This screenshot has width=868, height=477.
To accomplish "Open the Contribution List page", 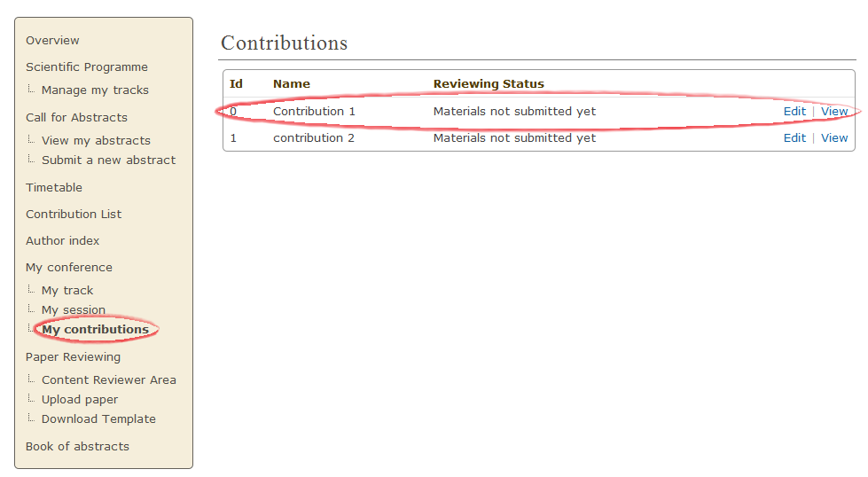I will coord(74,215).
